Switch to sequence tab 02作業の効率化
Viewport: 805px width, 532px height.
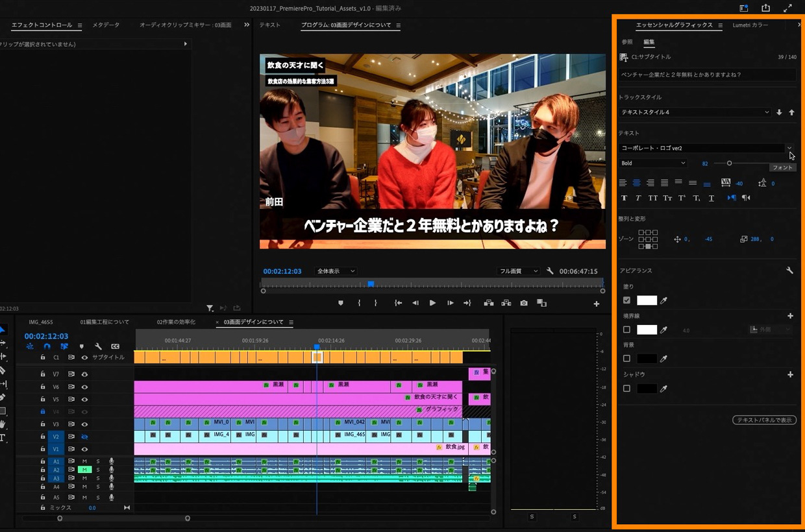[x=176, y=322]
